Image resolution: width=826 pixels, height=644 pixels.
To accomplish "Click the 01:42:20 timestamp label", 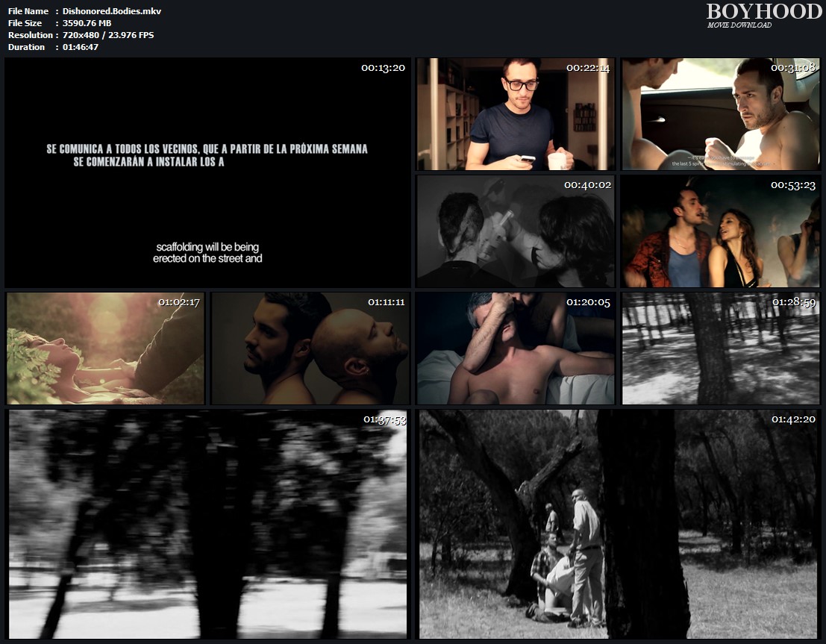I will tap(793, 419).
